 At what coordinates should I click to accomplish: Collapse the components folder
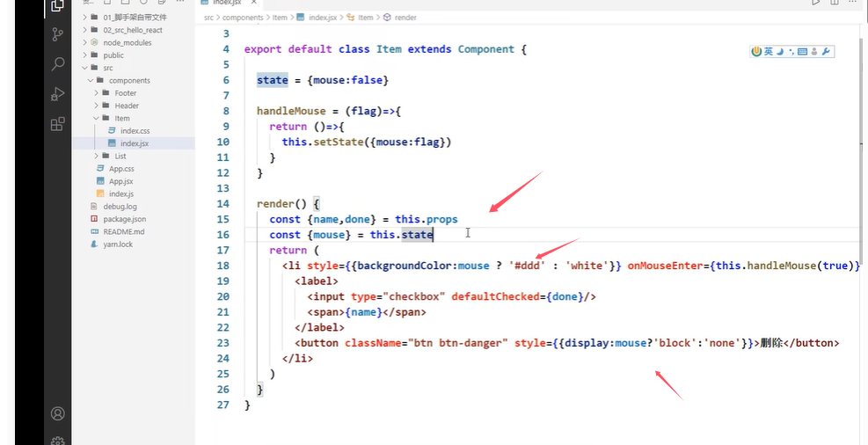coord(91,80)
